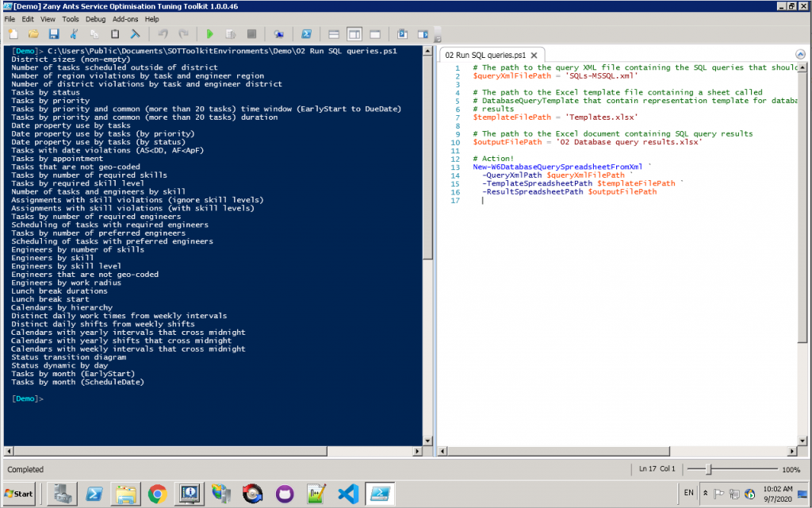812x508 pixels.
Task: Open the Help menu
Action: pos(151,19)
